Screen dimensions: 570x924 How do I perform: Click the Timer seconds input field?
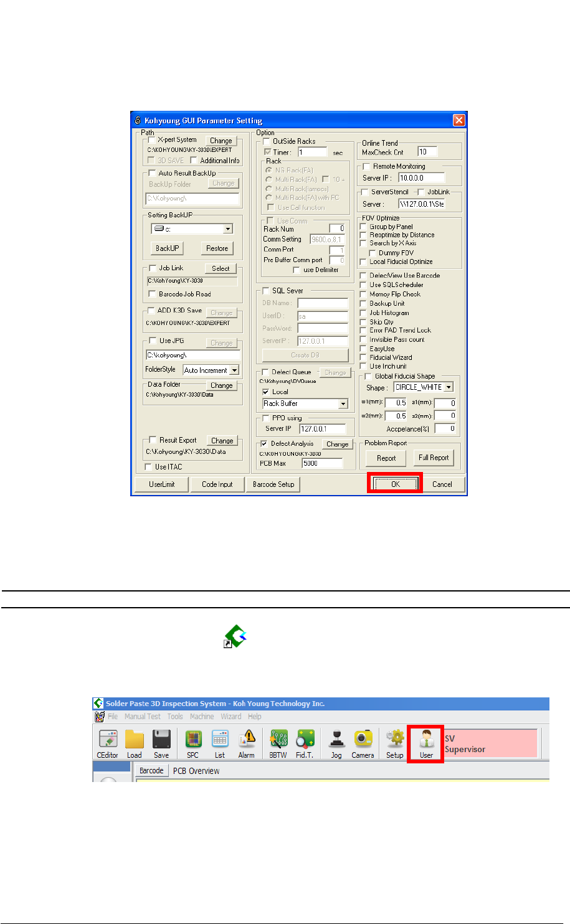312,152
